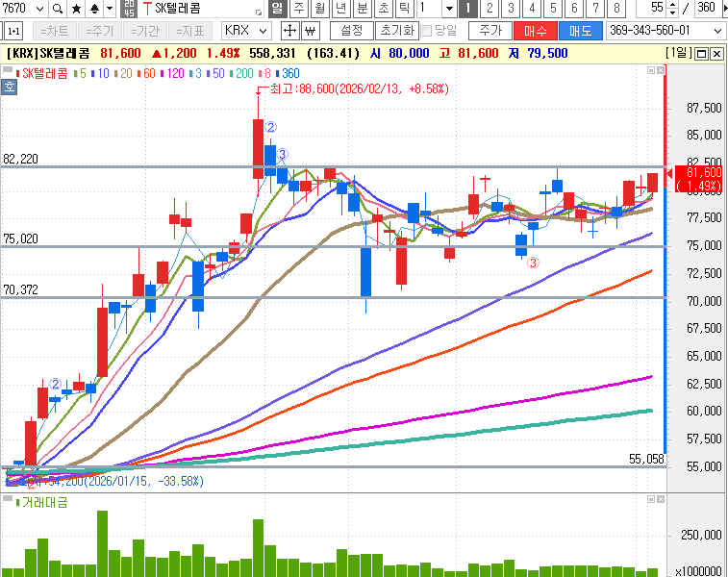The width and height of the screenshot is (728, 577).
Task: Close the price chart panel
Action: (x=661, y=70)
